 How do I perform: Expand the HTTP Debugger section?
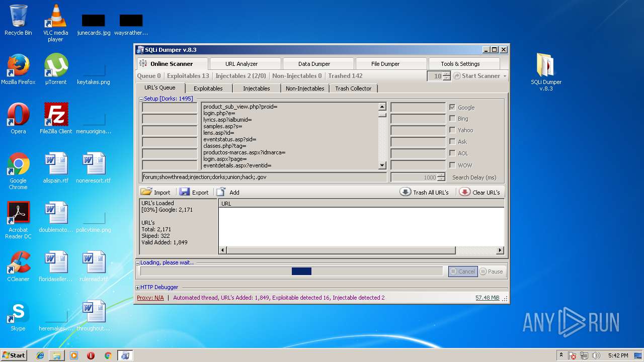coord(138,288)
